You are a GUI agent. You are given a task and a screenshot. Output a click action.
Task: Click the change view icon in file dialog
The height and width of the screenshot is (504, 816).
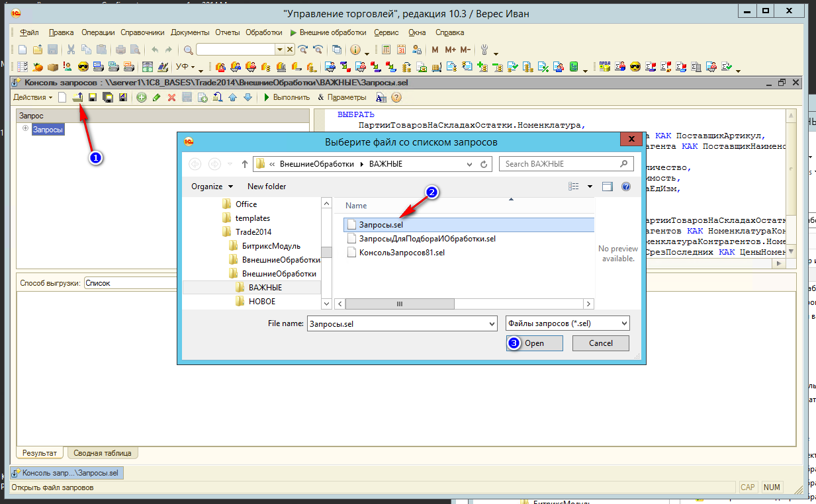574,187
